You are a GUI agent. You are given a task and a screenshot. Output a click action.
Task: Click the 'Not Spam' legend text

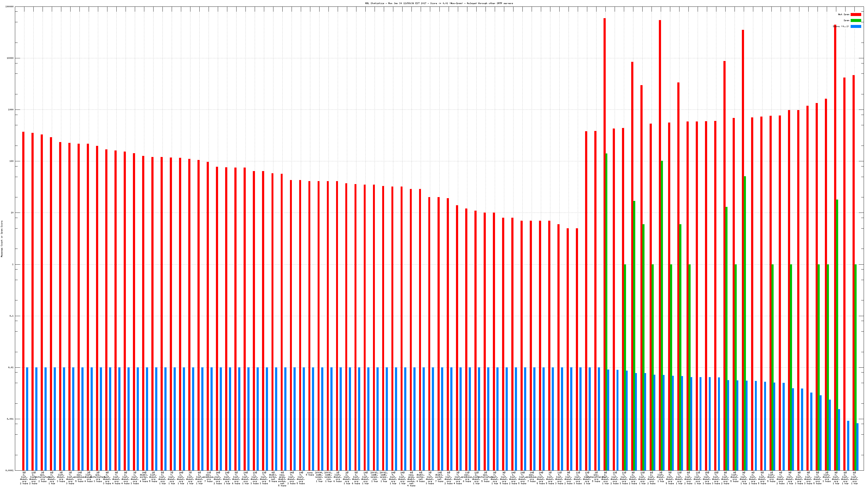844,14
